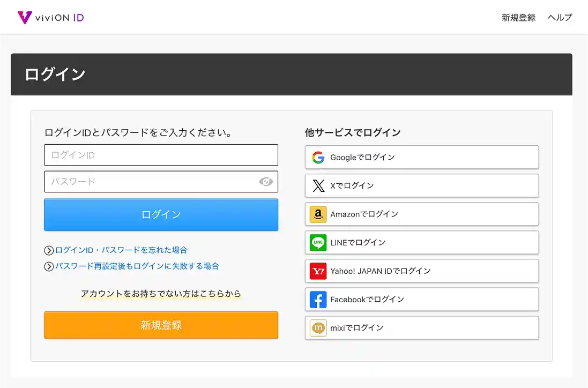This screenshot has width=588, height=388.
Task: Click the orange 新規登録 button
Action: [161, 325]
